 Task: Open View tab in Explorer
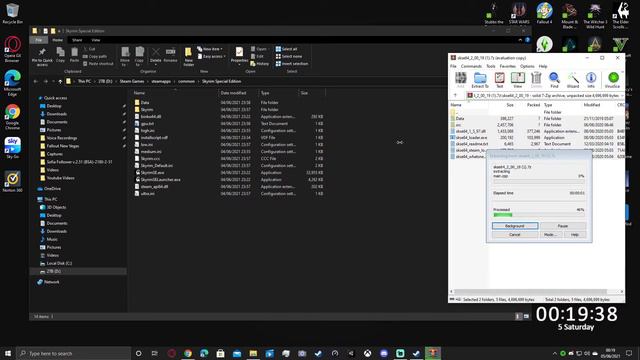[96, 40]
